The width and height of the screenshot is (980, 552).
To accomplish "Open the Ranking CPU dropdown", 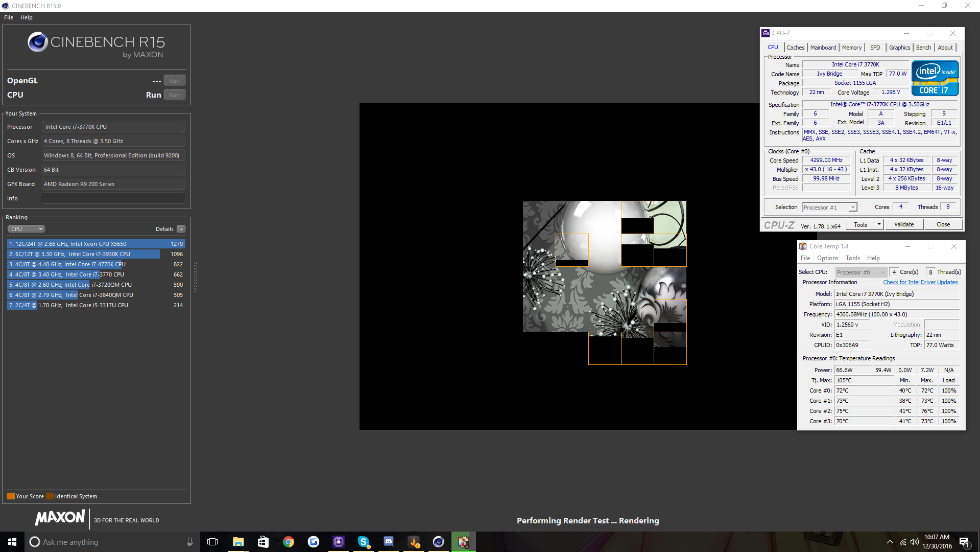I will 27,229.
